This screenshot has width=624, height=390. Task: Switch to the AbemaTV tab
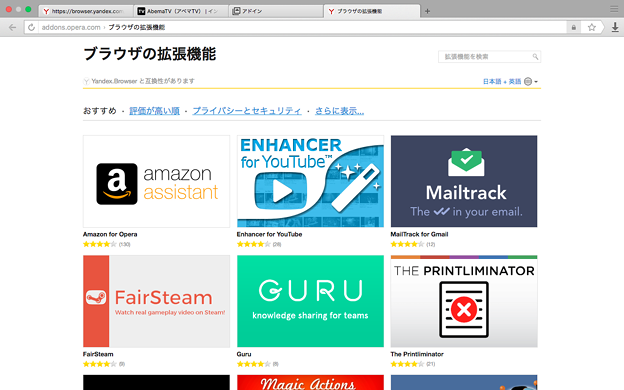point(181,11)
